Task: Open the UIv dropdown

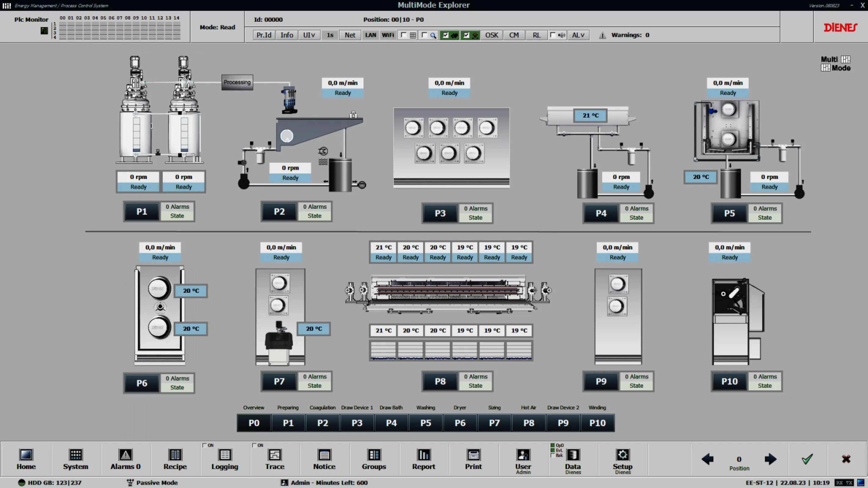Action: [309, 35]
